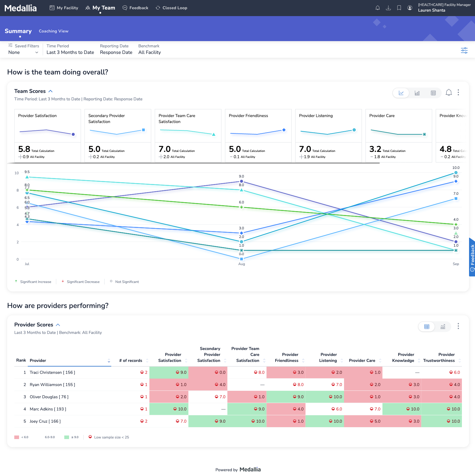Select the Provider Friendliness score card
Image resolution: width=475 pixels, height=476 pixels.
coord(258,136)
